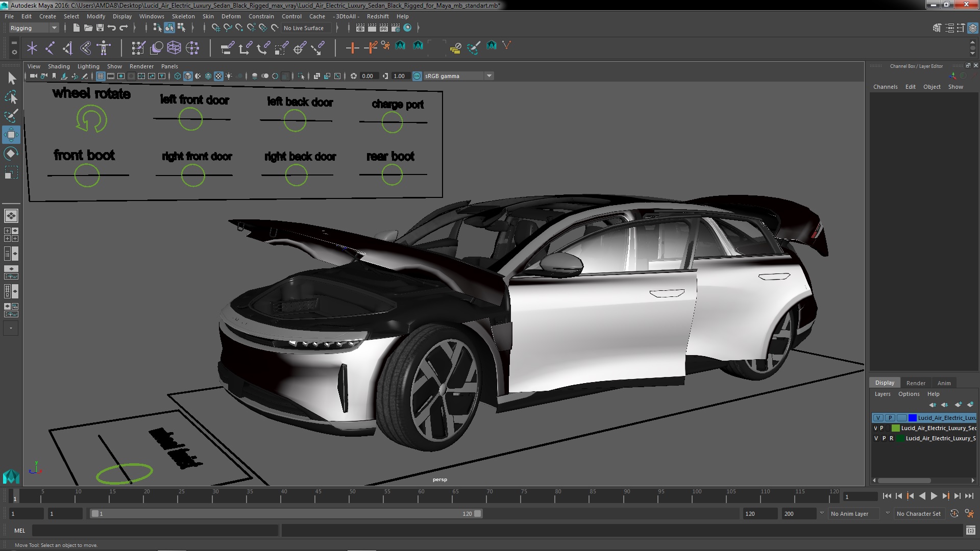Click the No Live Surface button
The image size is (980, 551).
coord(306,28)
